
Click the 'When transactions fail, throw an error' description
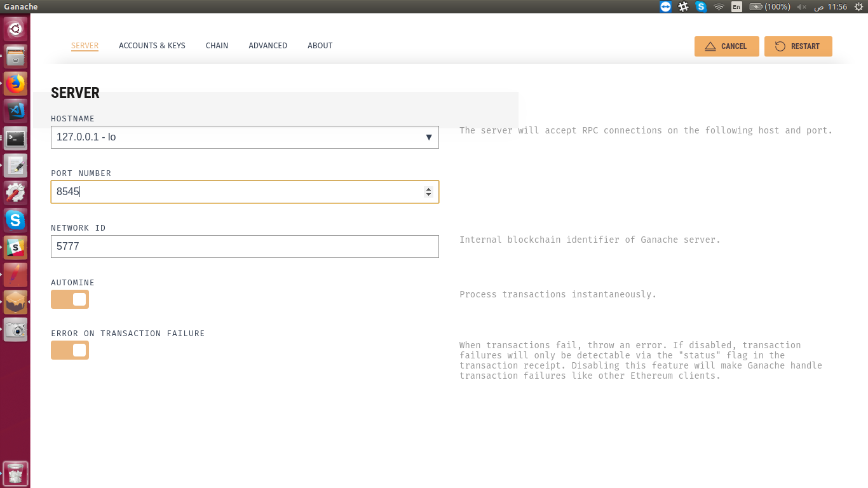coord(641,360)
